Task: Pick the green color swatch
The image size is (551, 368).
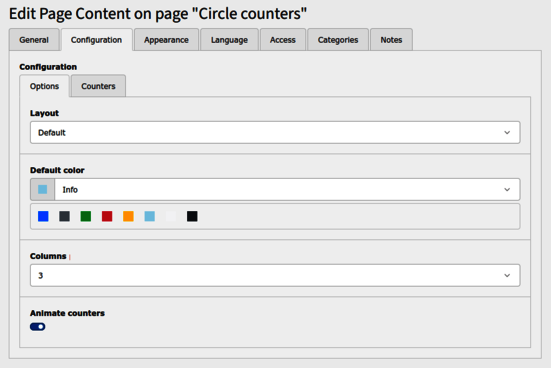Action: pos(86,216)
